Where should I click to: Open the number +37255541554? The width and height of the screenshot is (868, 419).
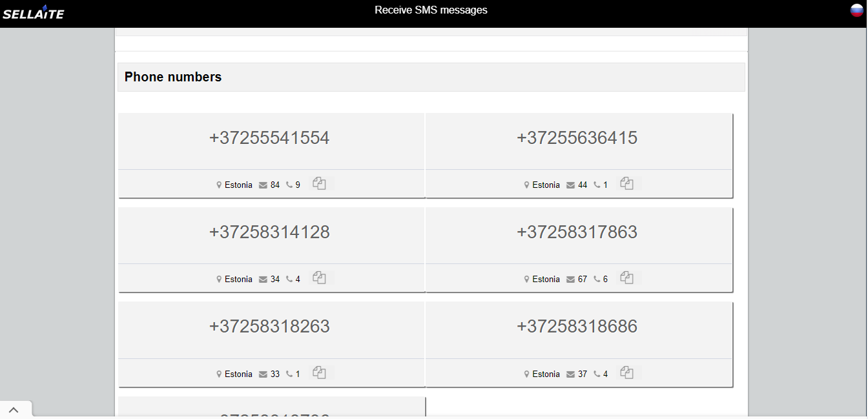pyautogui.click(x=269, y=138)
